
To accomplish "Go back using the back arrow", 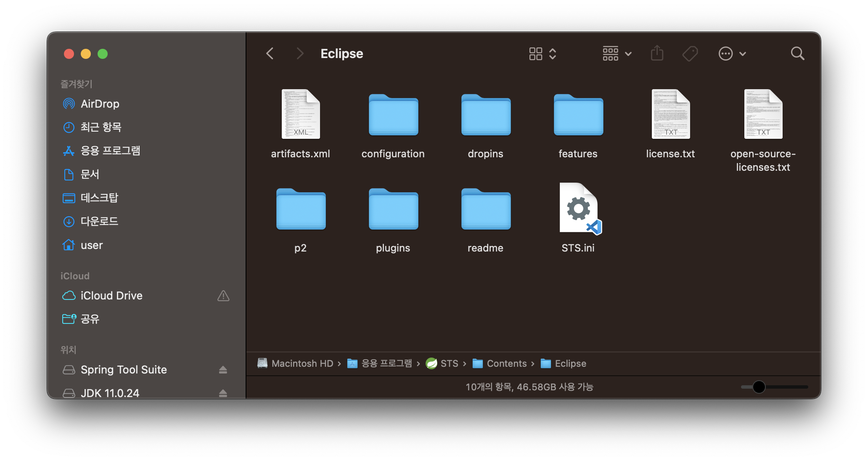I will [270, 53].
